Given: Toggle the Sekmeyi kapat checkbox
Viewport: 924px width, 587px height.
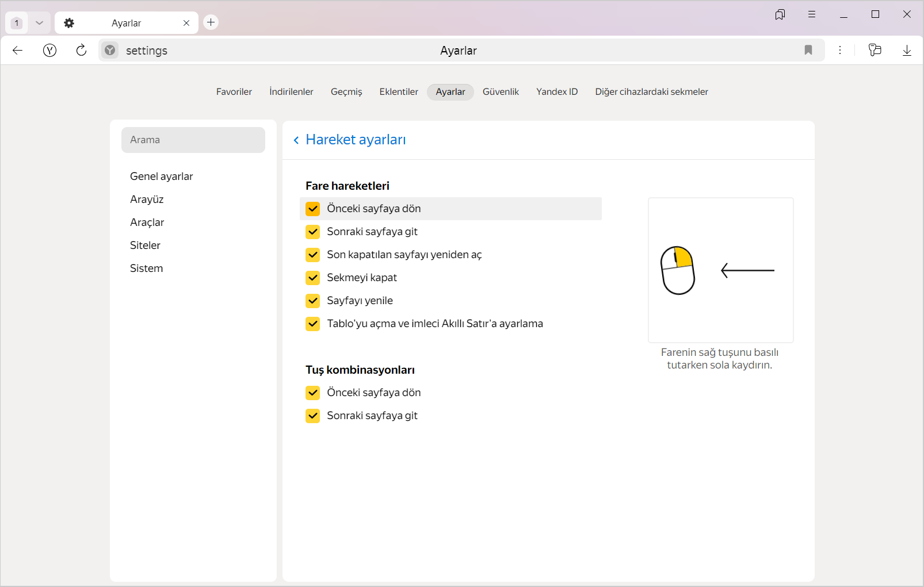Looking at the screenshot, I should click(x=313, y=278).
